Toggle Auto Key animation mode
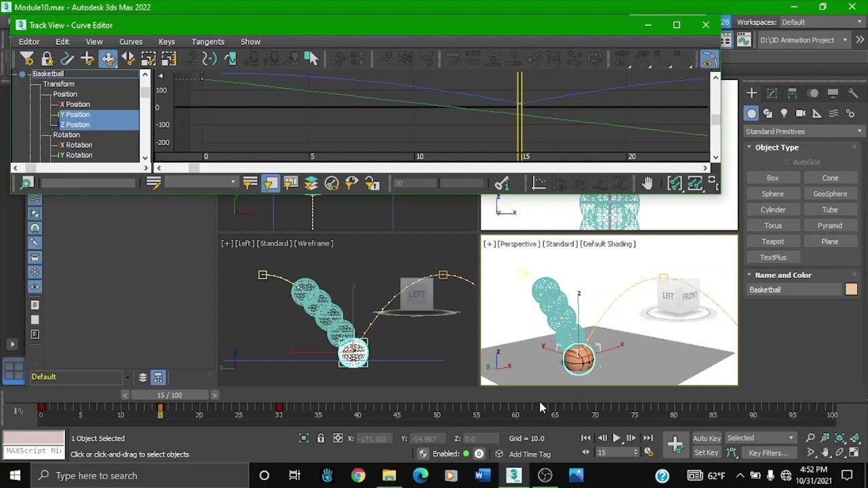 pos(706,438)
